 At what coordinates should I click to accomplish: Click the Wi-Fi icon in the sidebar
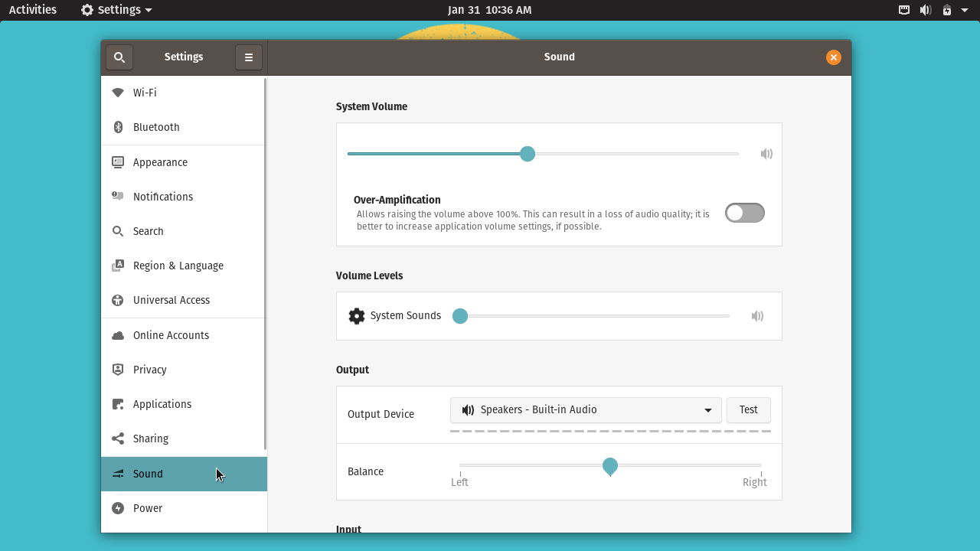[118, 93]
